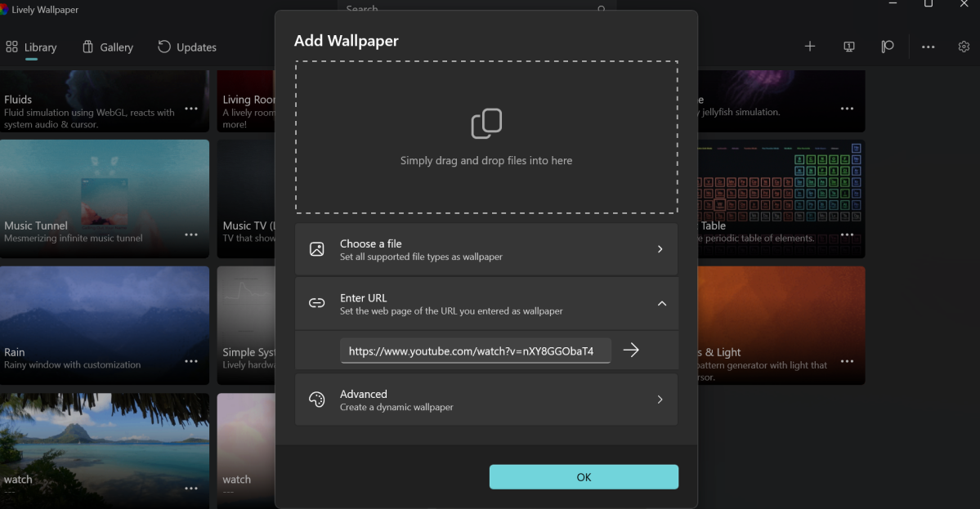The image size is (980, 509).
Task: Choose the orange Triangles & Light wallpaper
Action: point(781,325)
